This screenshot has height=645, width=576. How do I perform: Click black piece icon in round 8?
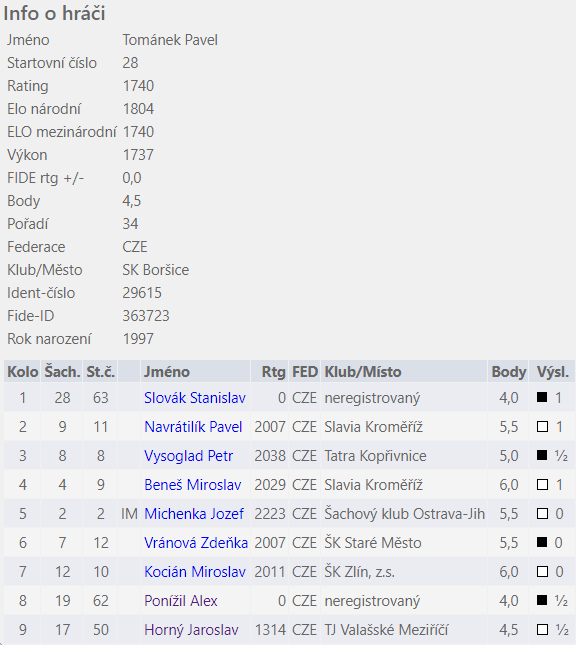(542, 600)
